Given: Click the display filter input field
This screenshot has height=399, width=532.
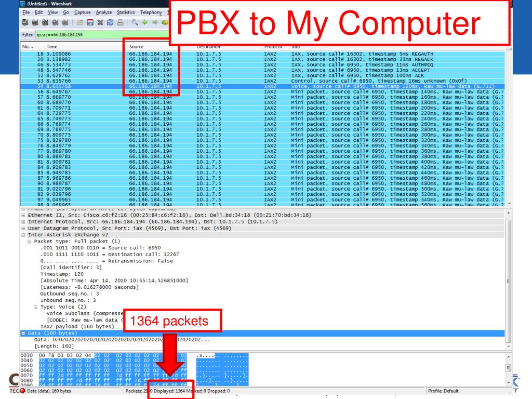Looking at the screenshot, I should pyautogui.click(x=102, y=35).
